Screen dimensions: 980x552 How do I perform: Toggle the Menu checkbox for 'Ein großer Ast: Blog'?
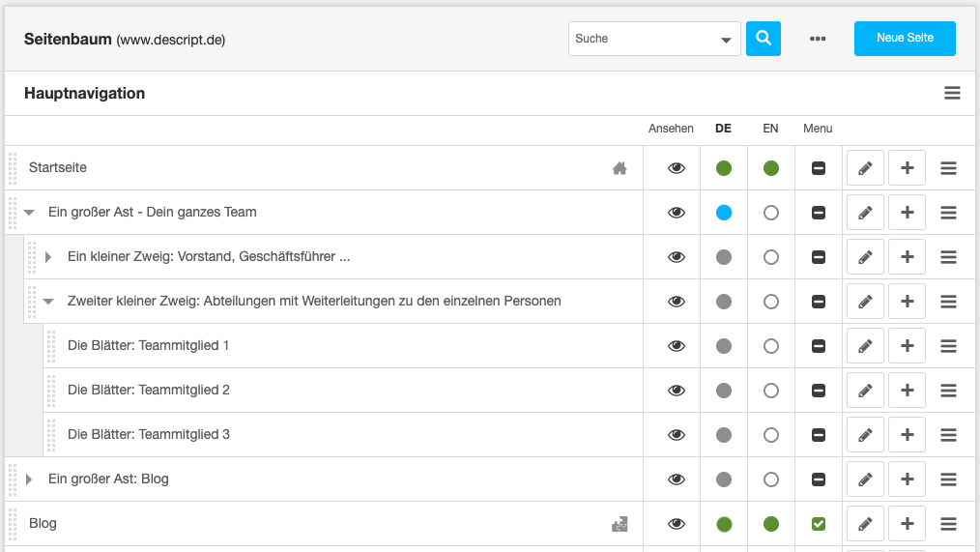(x=819, y=479)
